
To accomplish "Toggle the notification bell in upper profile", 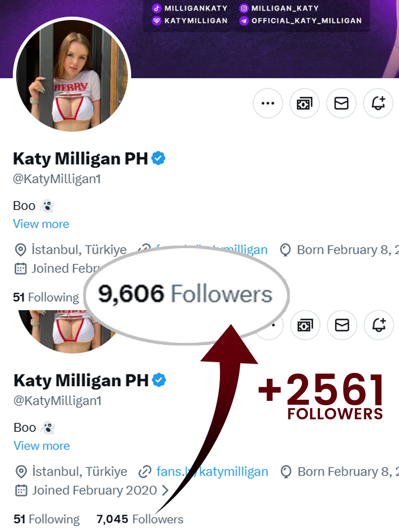I will pyautogui.click(x=378, y=103).
